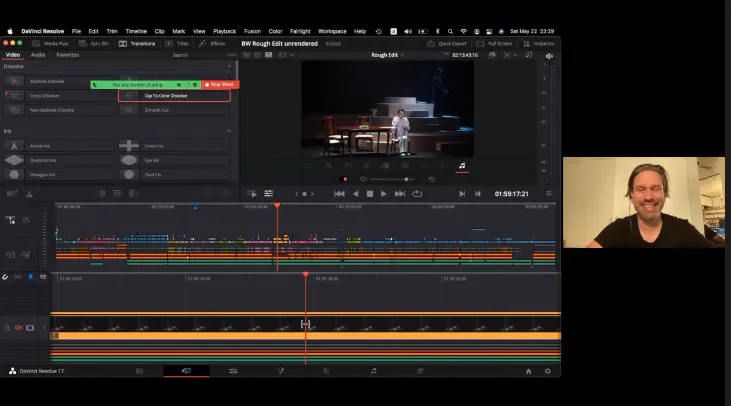Open the Favorites tab
This screenshot has height=406, width=731.
click(67, 55)
